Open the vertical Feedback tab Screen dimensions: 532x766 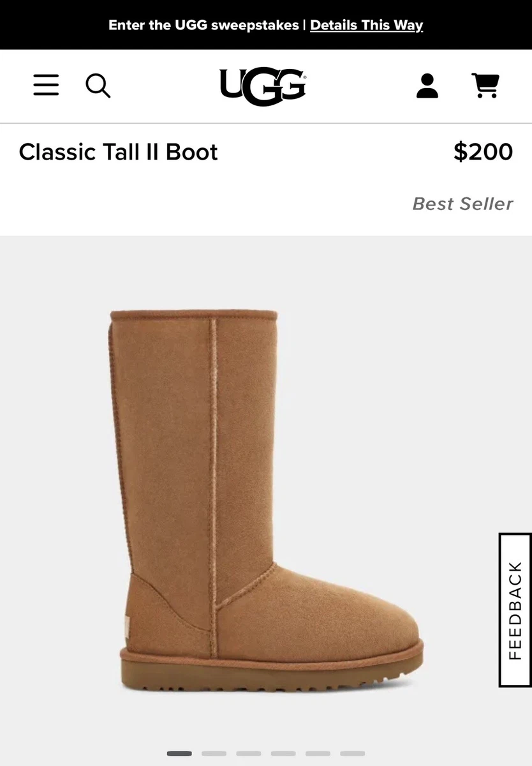coord(515,610)
